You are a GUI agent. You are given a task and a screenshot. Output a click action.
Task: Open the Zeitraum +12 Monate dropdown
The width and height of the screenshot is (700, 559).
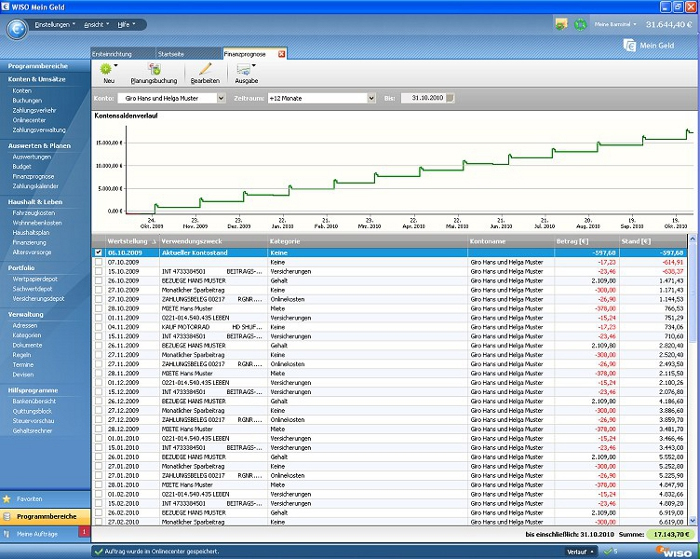click(x=371, y=98)
